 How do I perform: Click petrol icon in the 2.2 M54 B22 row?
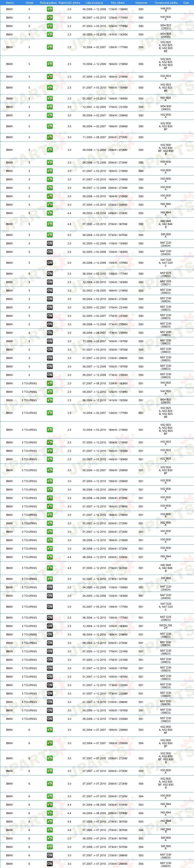point(50,26)
